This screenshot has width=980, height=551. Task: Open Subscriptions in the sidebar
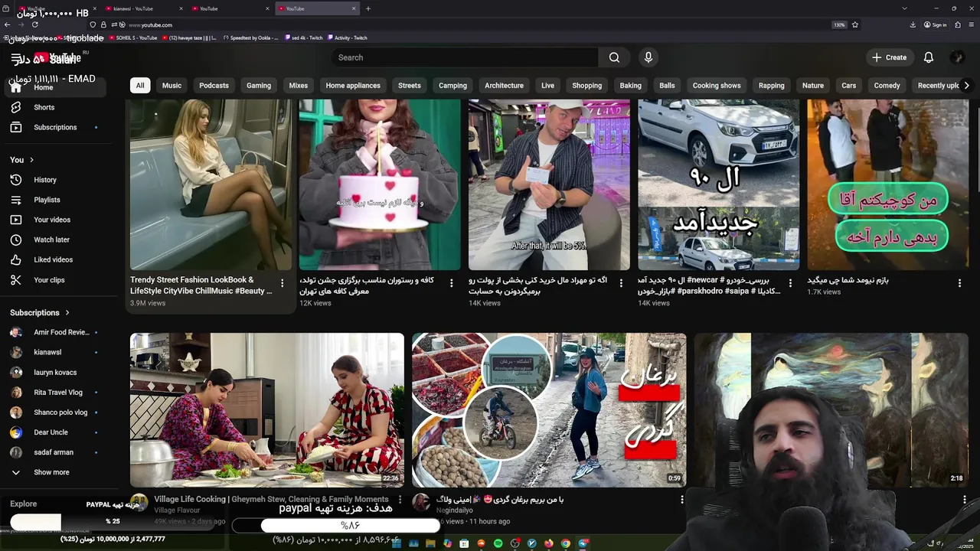[54, 127]
